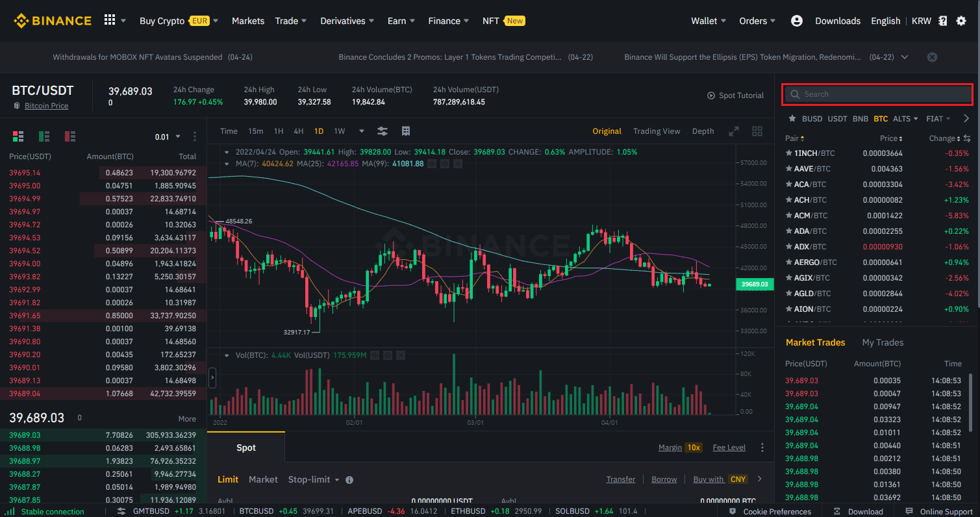
Task: Open more chart intervals dropdown arrow
Action: tap(362, 131)
